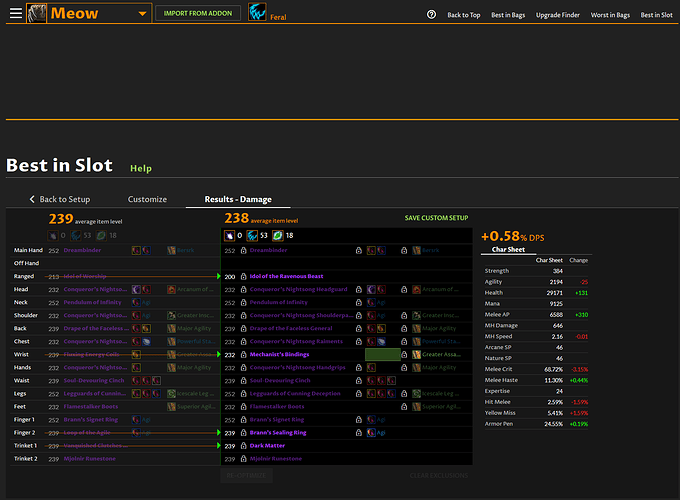Screen dimensions: 680x500
Task: Click Greater Inscription enchant icon on optimized Shoulderpads
Action: point(416,315)
